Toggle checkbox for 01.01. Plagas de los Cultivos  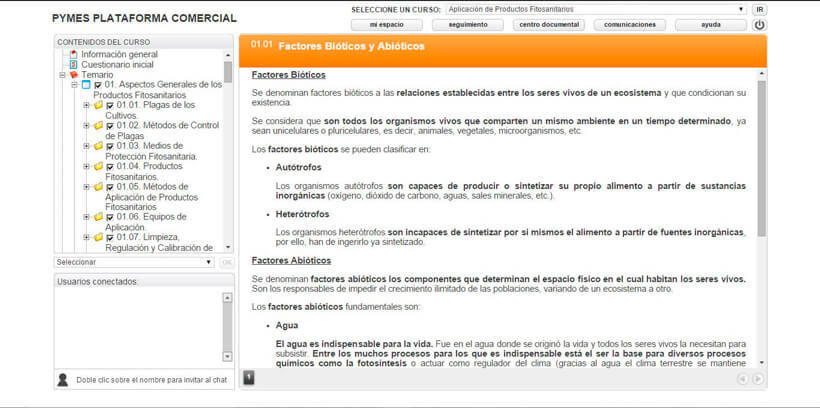(x=110, y=106)
